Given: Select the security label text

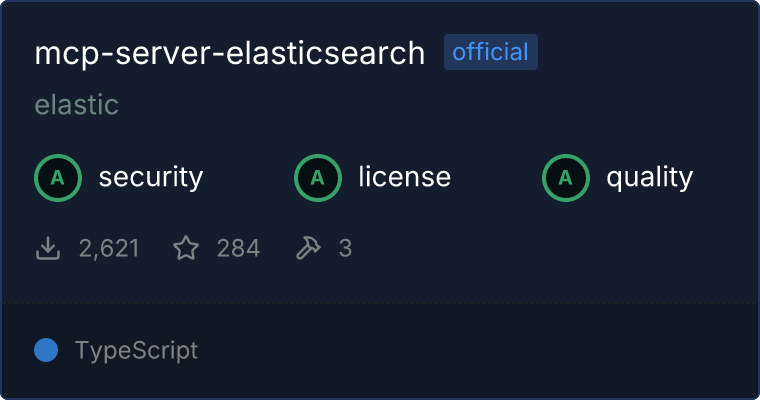Looking at the screenshot, I should (151, 177).
